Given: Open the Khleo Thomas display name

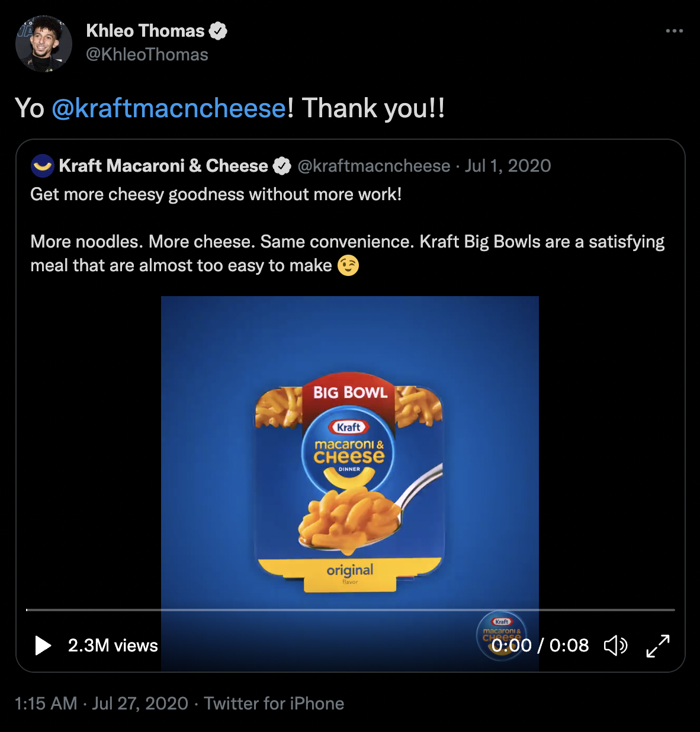Looking at the screenshot, I should click(x=145, y=31).
